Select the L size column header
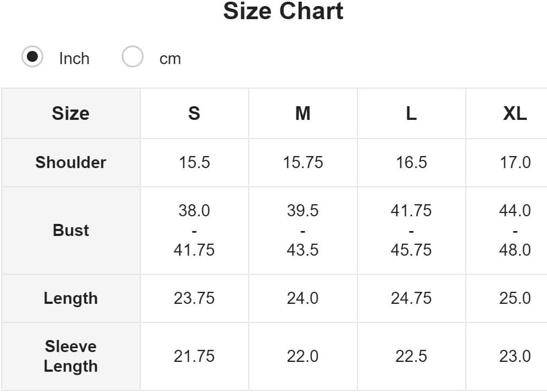The image size is (547, 392). click(x=411, y=113)
